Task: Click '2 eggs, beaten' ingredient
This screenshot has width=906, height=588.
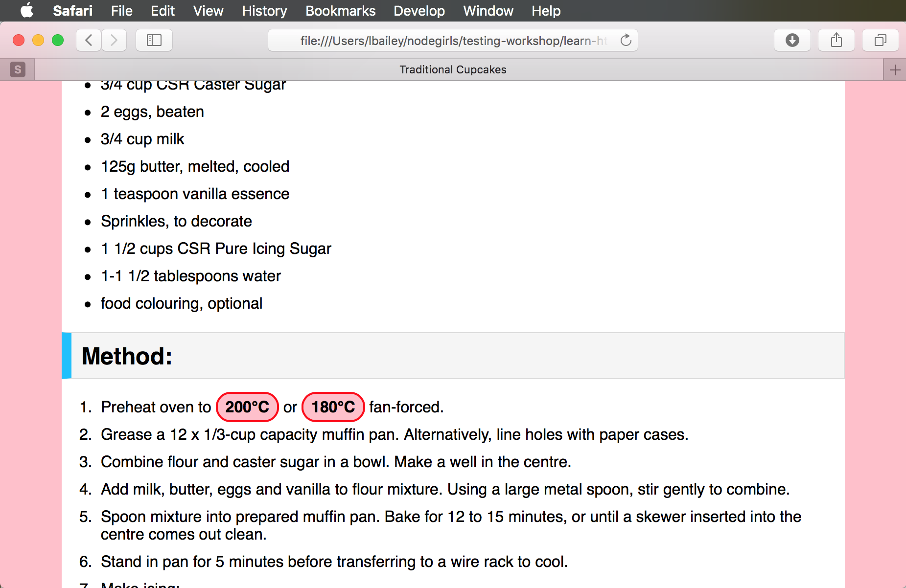Action: 152,112
